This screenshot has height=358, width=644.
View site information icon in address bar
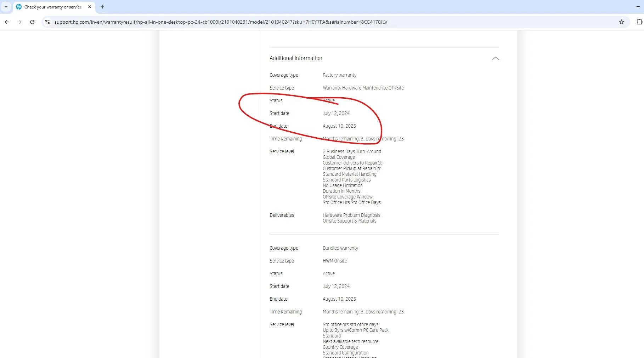(47, 22)
